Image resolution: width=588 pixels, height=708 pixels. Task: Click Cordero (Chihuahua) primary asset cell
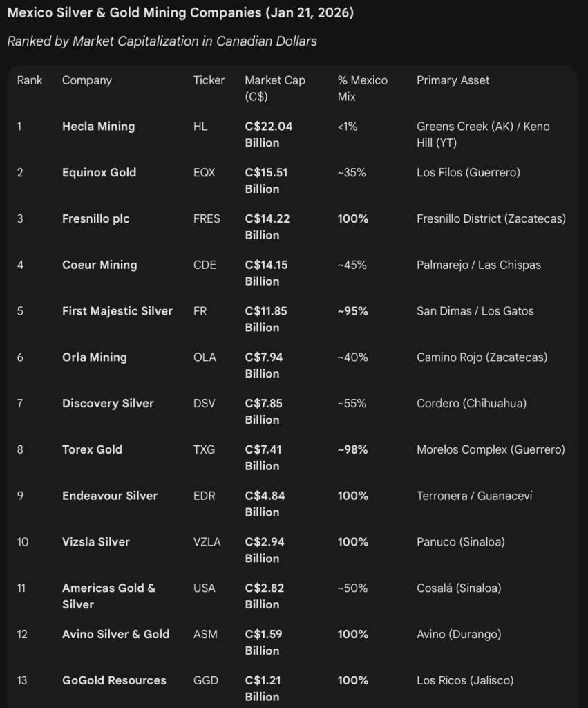(x=471, y=403)
